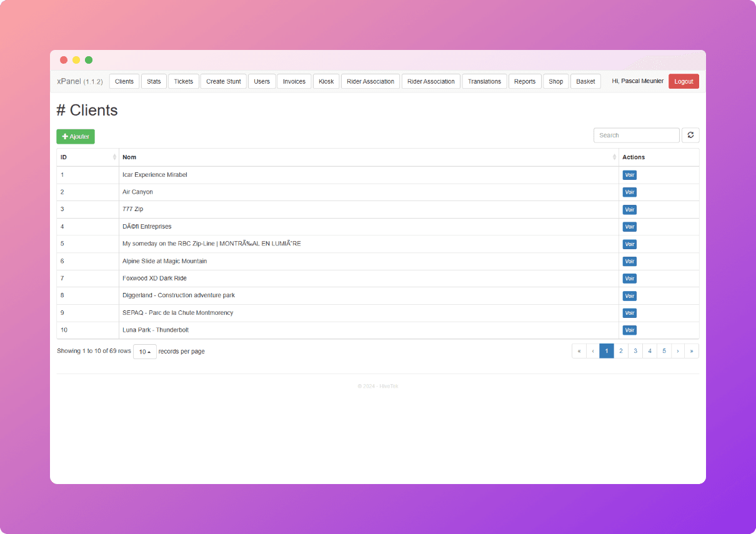The image size is (756, 534).
Task: Click the green Ajouter plus button
Action: tap(76, 136)
